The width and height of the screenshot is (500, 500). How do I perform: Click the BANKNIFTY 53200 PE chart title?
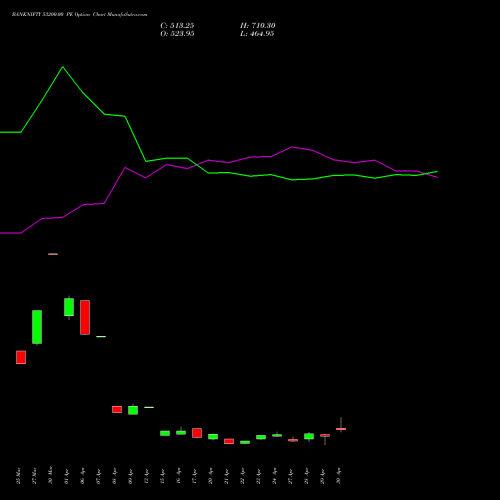[x=79, y=15]
